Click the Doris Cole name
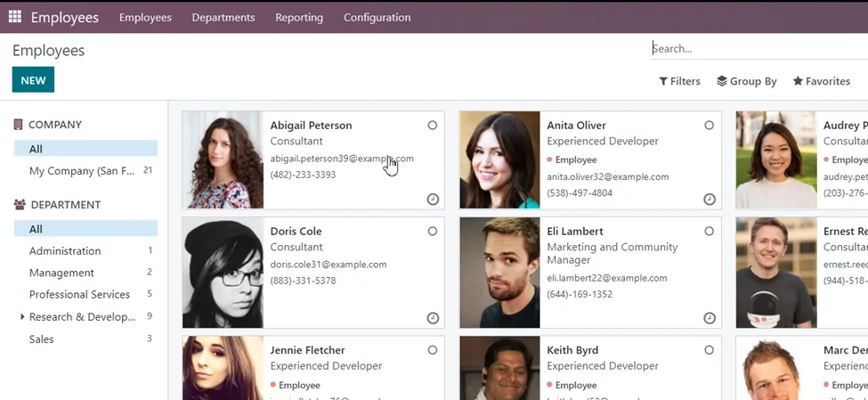 296,232
